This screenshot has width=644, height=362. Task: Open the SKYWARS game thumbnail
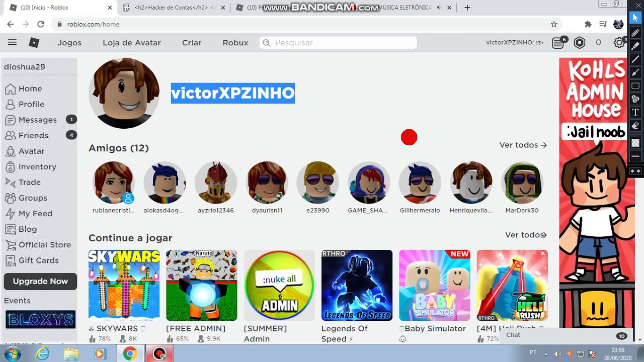124,285
